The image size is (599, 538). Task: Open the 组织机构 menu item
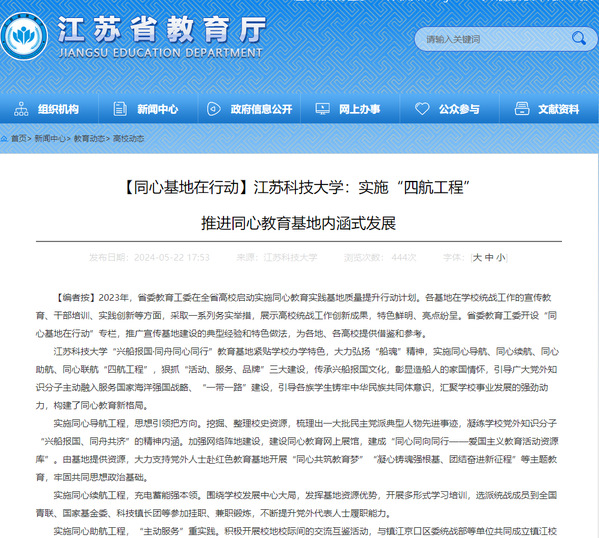coord(58,109)
